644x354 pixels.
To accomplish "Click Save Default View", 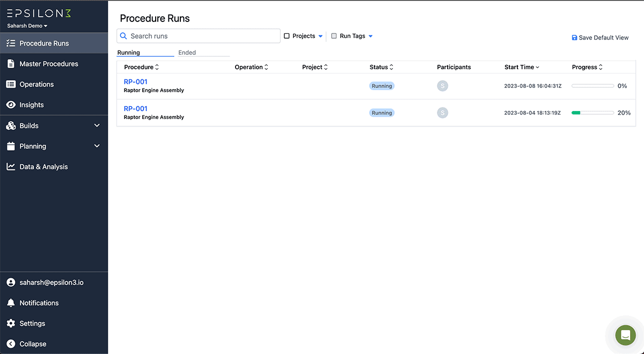I will 599,38.
